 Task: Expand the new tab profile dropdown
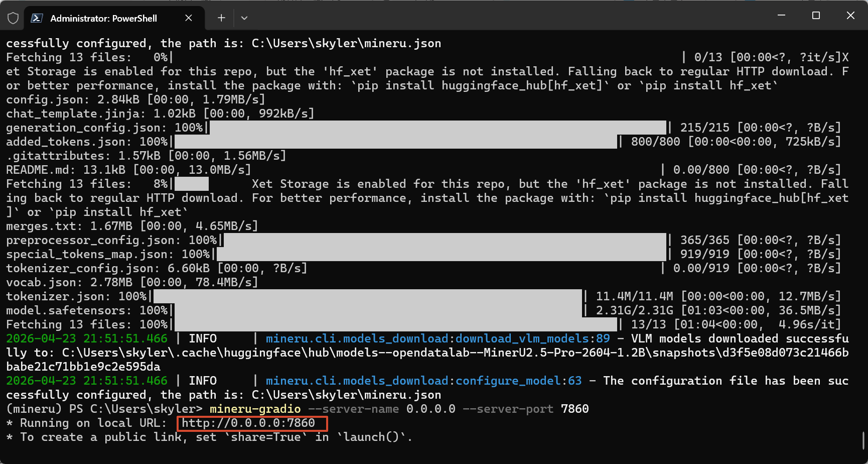coord(244,18)
